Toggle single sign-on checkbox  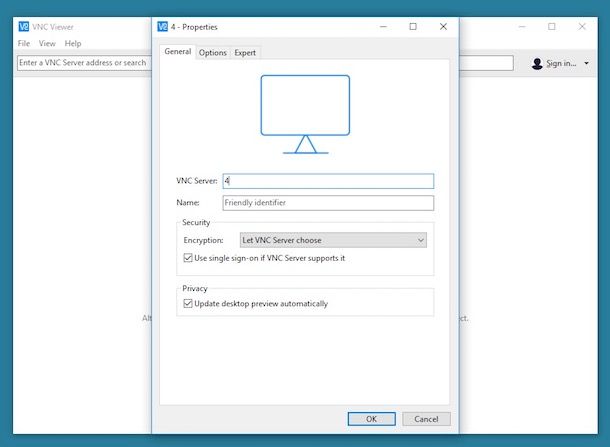click(188, 258)
